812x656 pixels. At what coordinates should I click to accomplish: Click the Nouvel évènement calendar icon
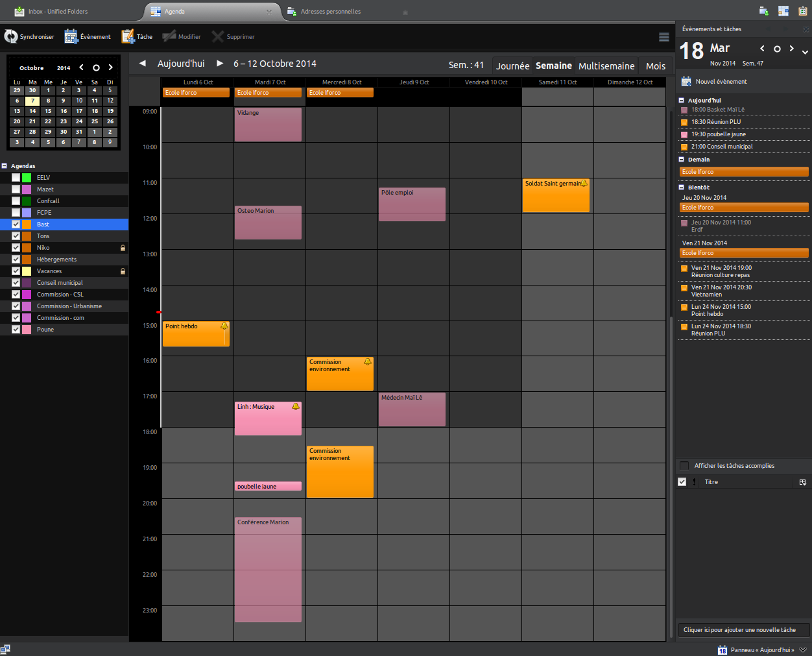(x=686, y=82)
